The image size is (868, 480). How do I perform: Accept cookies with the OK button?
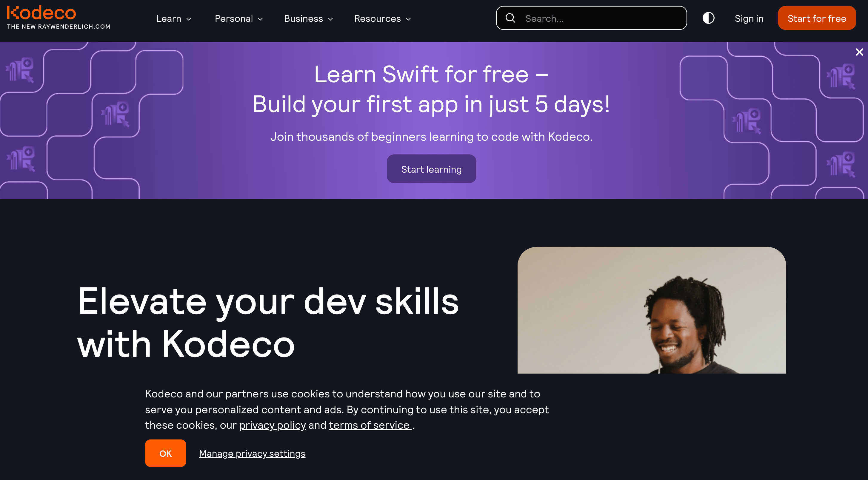pyautogui.click(x=165, y=453)
